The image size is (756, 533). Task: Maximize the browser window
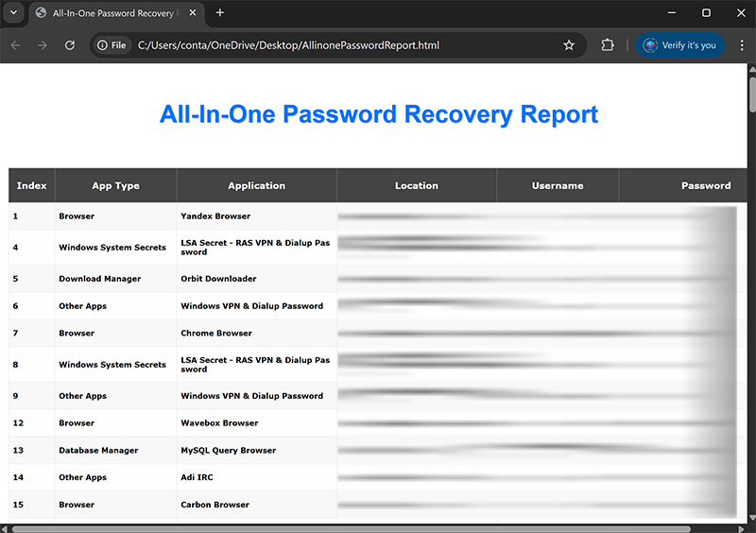706,13
